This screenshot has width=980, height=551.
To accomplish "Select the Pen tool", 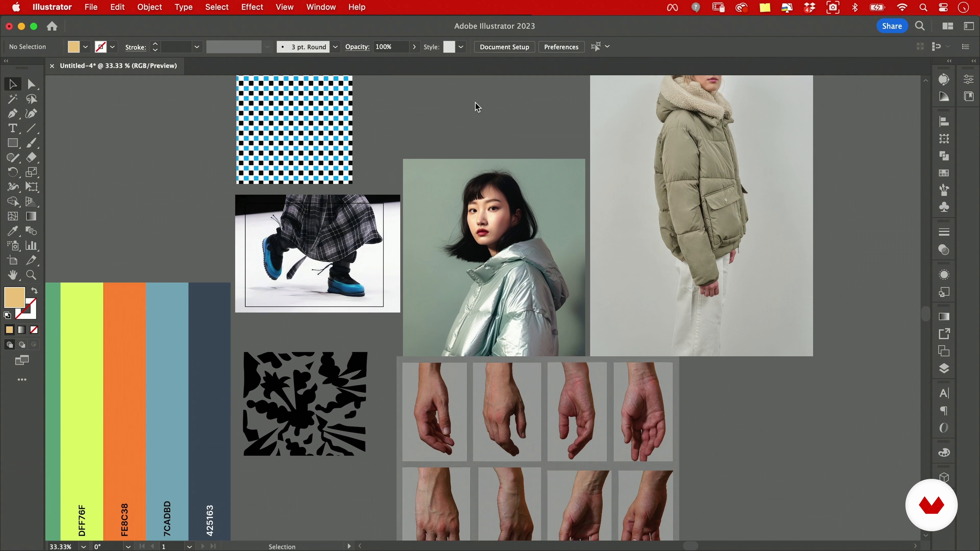I will (x=12, y=114).
